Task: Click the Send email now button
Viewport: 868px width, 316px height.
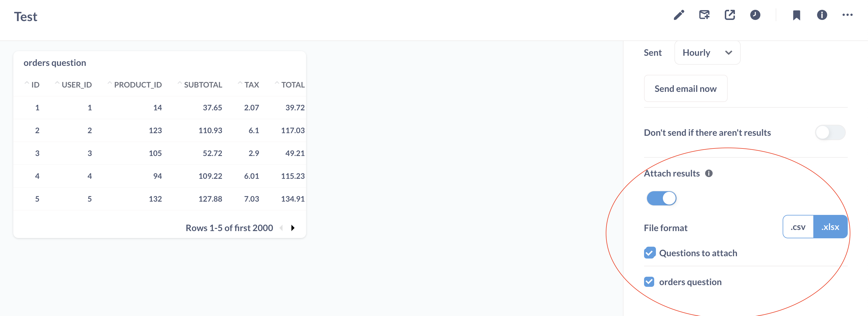Action: [x=685, y=88]
